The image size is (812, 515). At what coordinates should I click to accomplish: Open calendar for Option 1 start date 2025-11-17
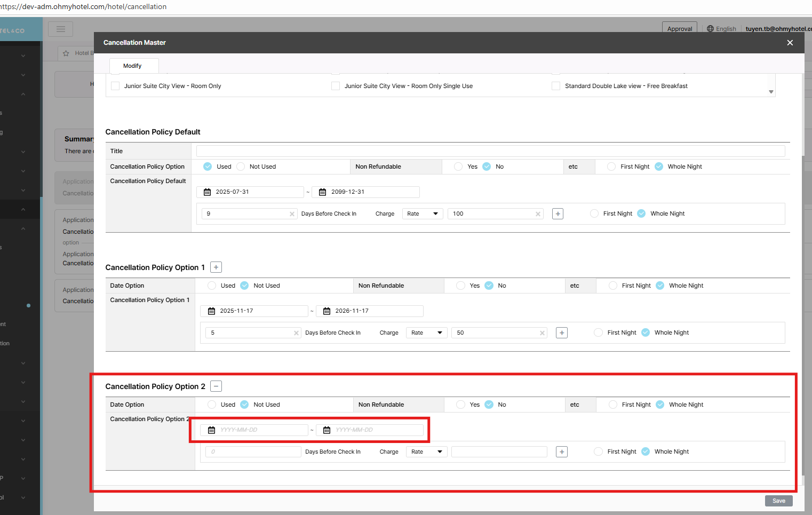(x=212, y=311)
